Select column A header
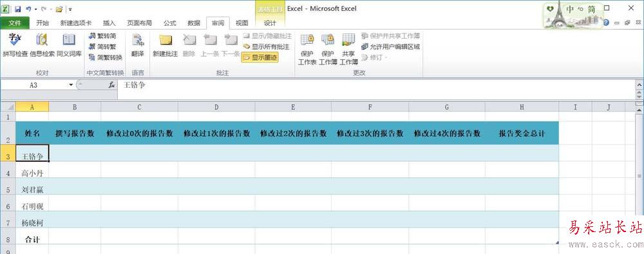Screen dimensions: 644x254 click(x=32, y=107)
